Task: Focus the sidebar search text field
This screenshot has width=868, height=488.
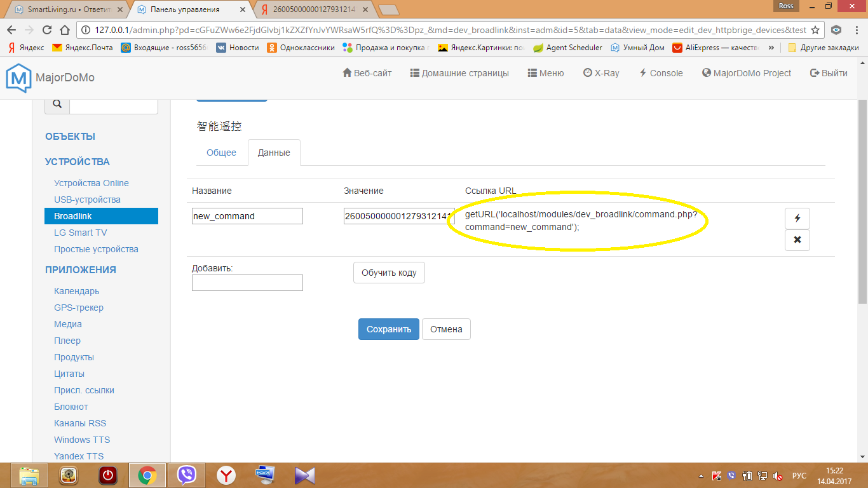Action: (114, 104)
